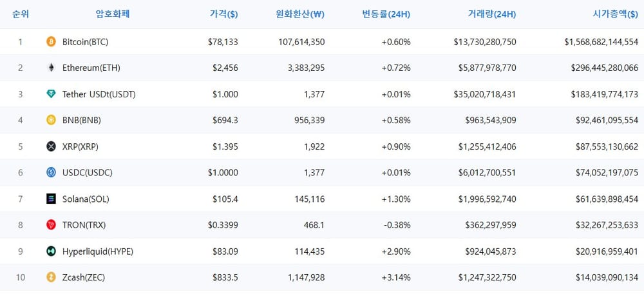
Task: Click the USDC coin icon
Action: (51, 173)
